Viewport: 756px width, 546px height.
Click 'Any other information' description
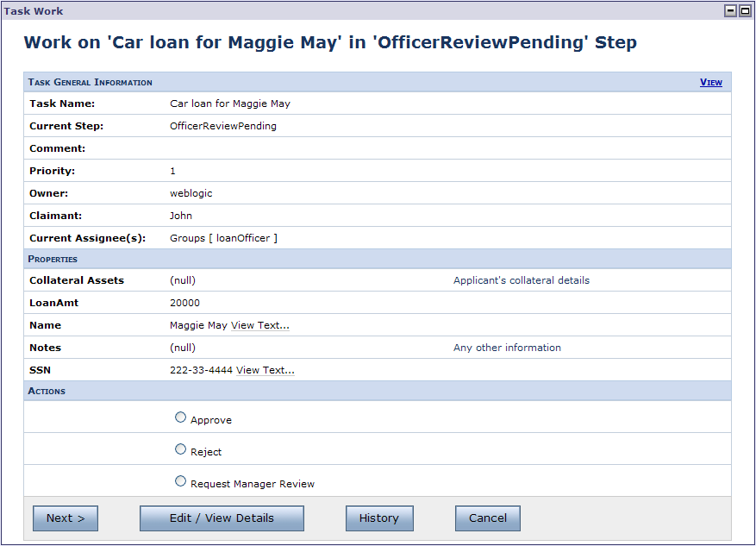[x=507, y=348]
